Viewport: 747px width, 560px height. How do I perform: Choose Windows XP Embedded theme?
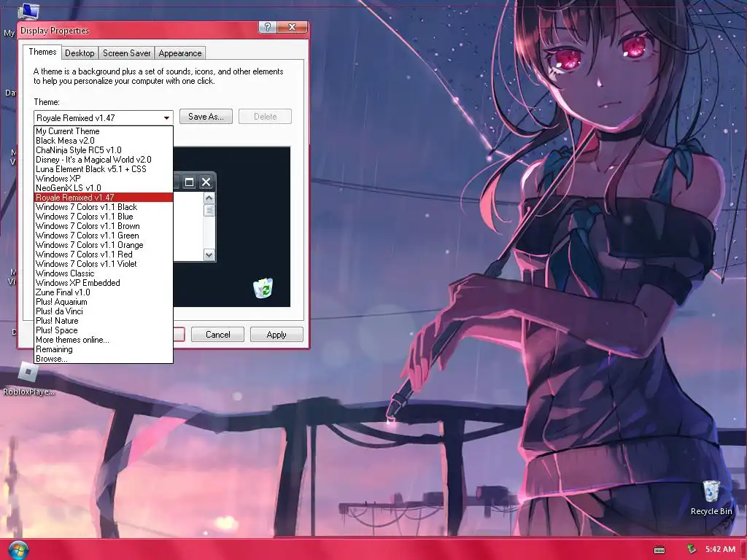click(104, 283)
